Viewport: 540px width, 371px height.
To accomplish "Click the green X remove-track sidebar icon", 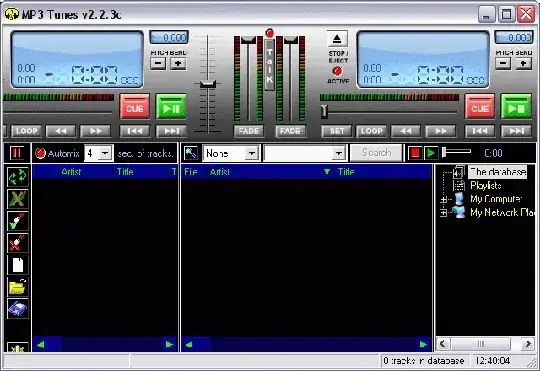I will click(18, 199).
